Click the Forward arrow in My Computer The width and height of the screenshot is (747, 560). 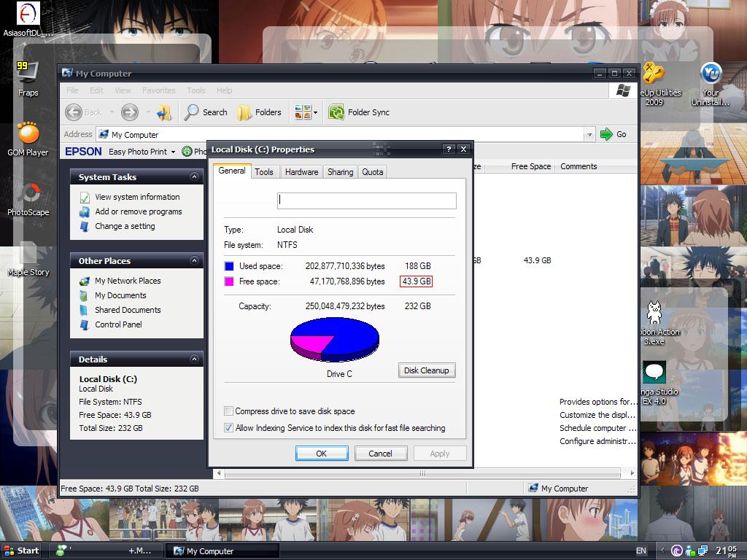pyautogui.click(x=130, y=112)
